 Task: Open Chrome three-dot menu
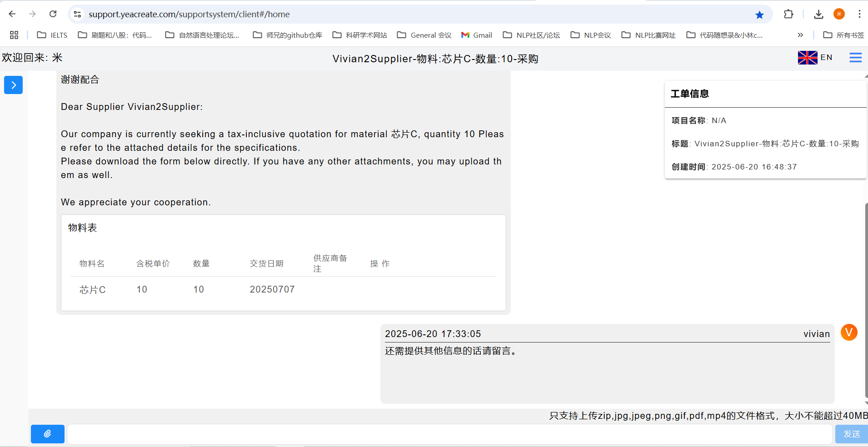[859, 14]
